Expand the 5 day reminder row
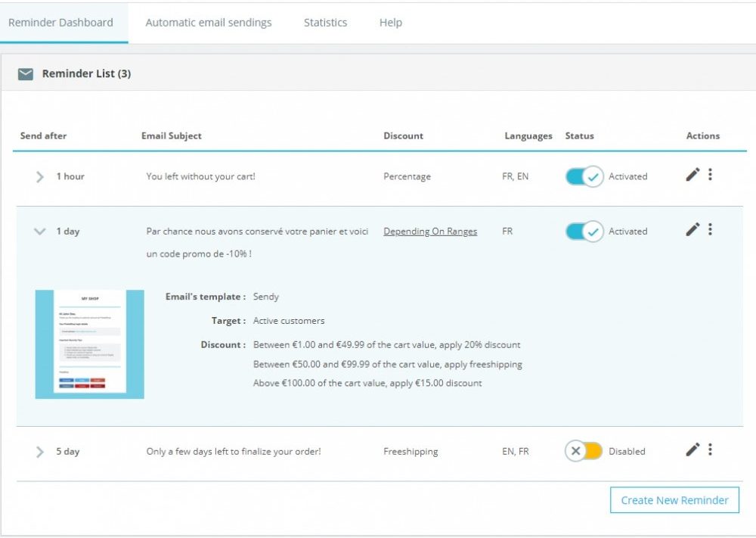The image size is (756, 538). point(40,452)
